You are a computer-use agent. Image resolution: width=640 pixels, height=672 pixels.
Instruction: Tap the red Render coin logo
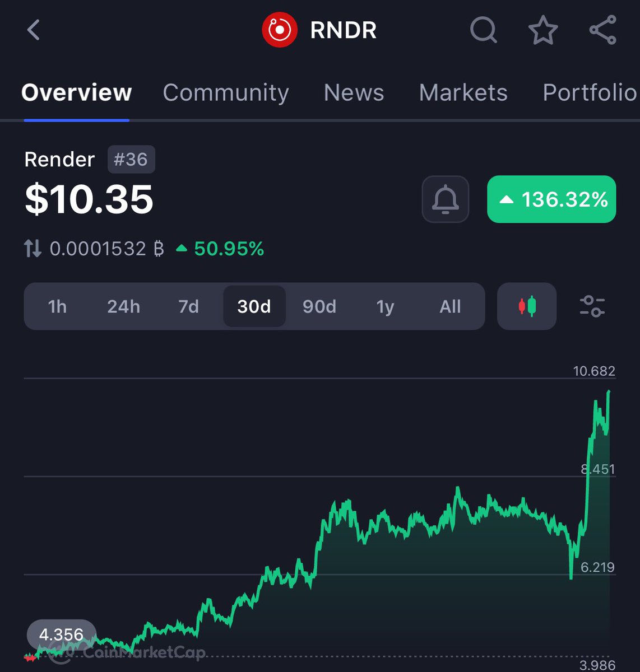click(280, 30)
